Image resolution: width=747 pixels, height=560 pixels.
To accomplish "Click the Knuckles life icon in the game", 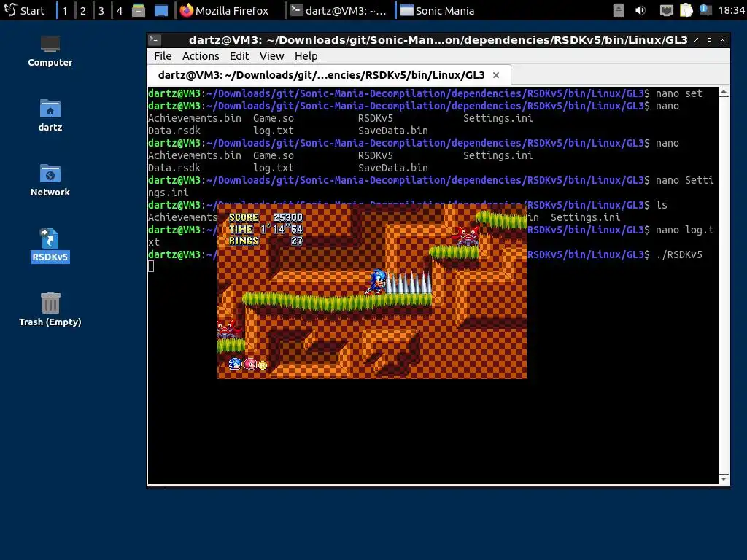I will [250, 365].
